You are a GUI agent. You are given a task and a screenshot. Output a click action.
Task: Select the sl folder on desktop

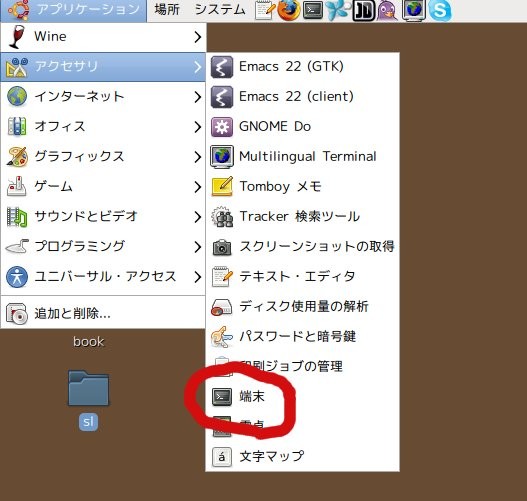[88, 400]
